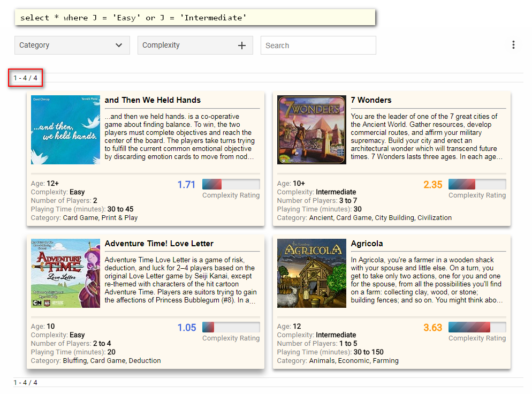532x394 pixels.
Task: Select the Adventure Time! Love Letter title
Action: tap(159, 244)
